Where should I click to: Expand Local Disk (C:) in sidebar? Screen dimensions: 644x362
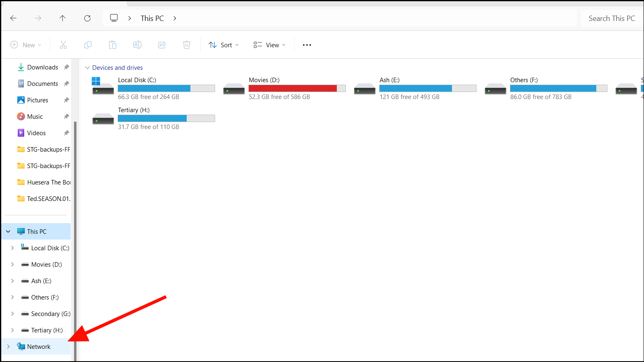click(x=12, y=248)
